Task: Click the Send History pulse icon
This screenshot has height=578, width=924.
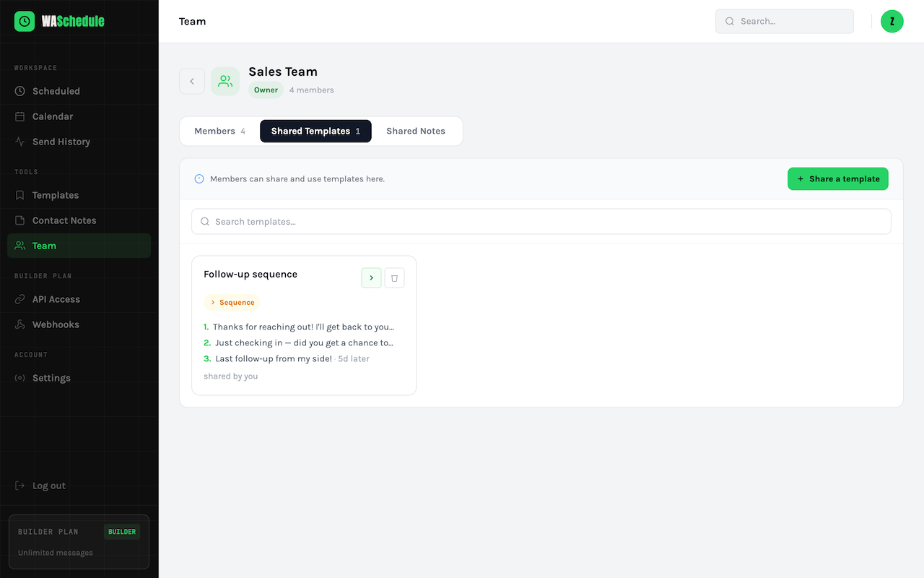Action: click(19, 142)
